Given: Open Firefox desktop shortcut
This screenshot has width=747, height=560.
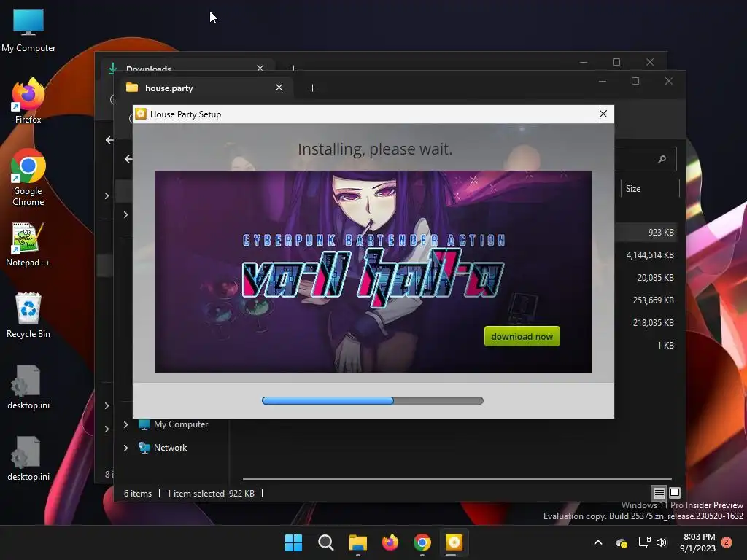Looking at the screenshot, I should 28,101.
